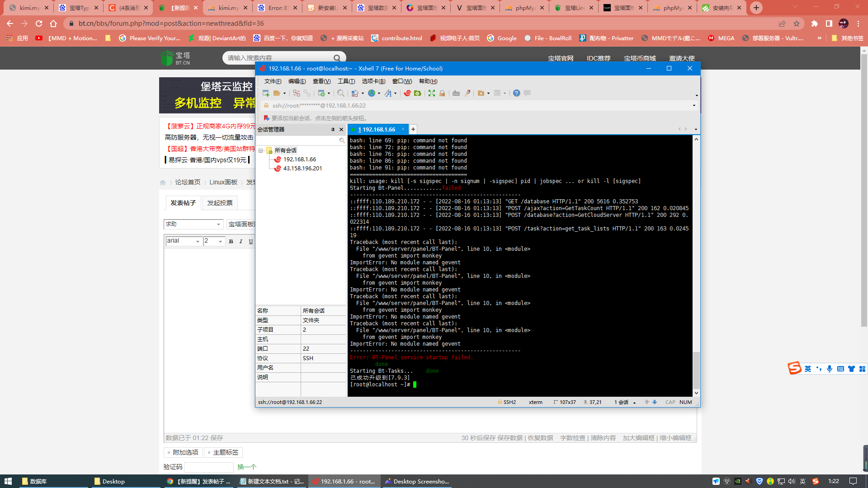This screenshot has height=488, width=868.
Task: Switch to the 发起投票 tab
Action: point(220,203)
